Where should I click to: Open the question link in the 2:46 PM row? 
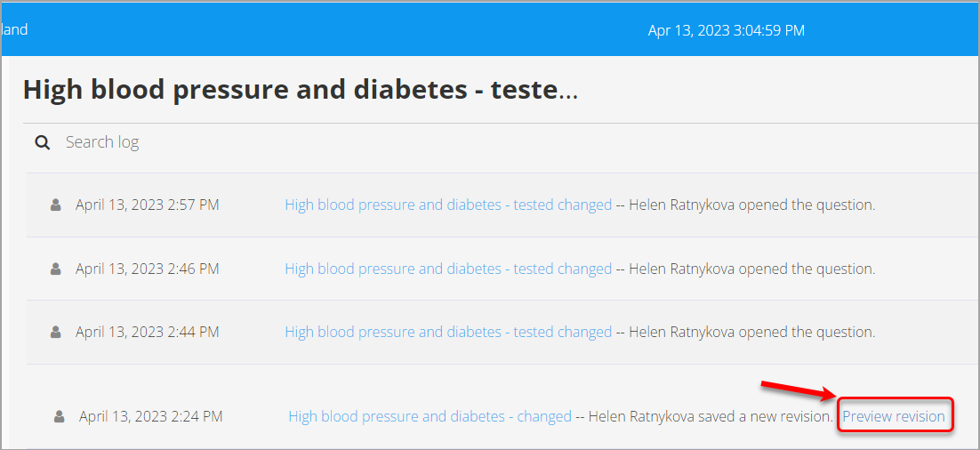click(x=448, y=269)
